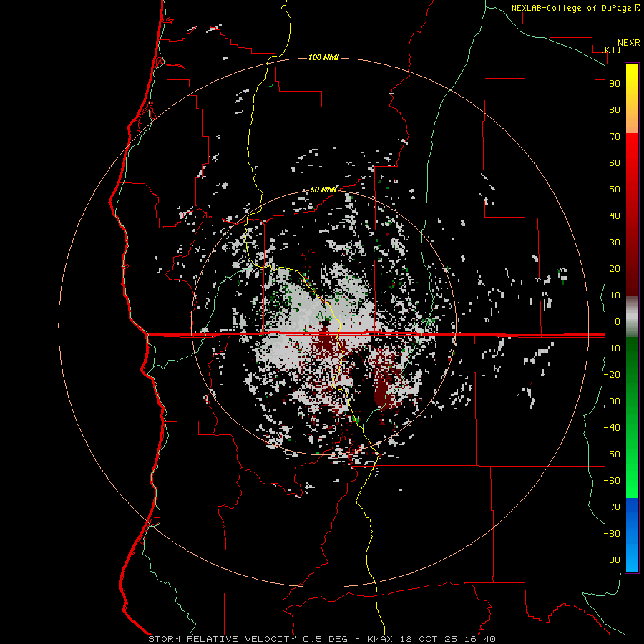Click the -80 scale label
Viewport: 644px width, 644px height.
612,534
